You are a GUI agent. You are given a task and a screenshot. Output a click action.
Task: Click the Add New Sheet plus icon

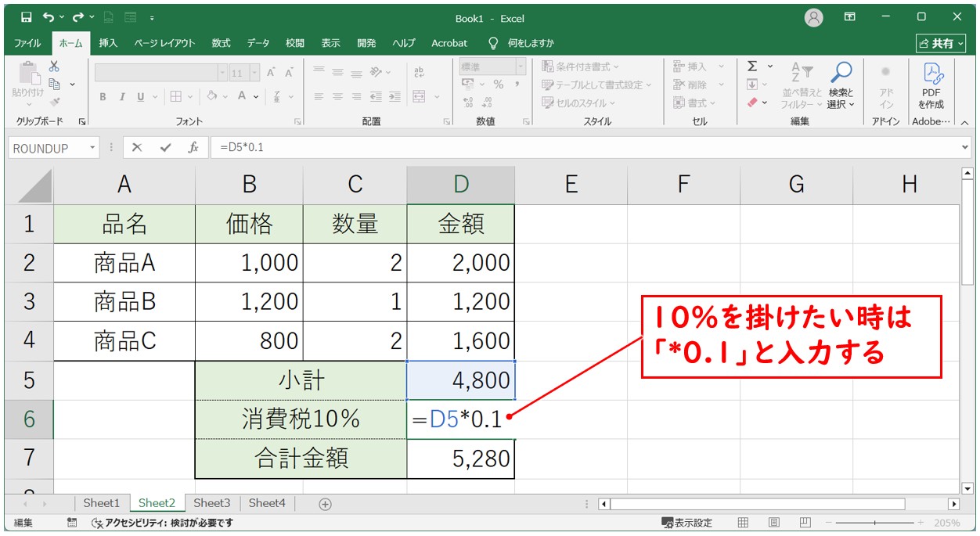tap(326, 504)
